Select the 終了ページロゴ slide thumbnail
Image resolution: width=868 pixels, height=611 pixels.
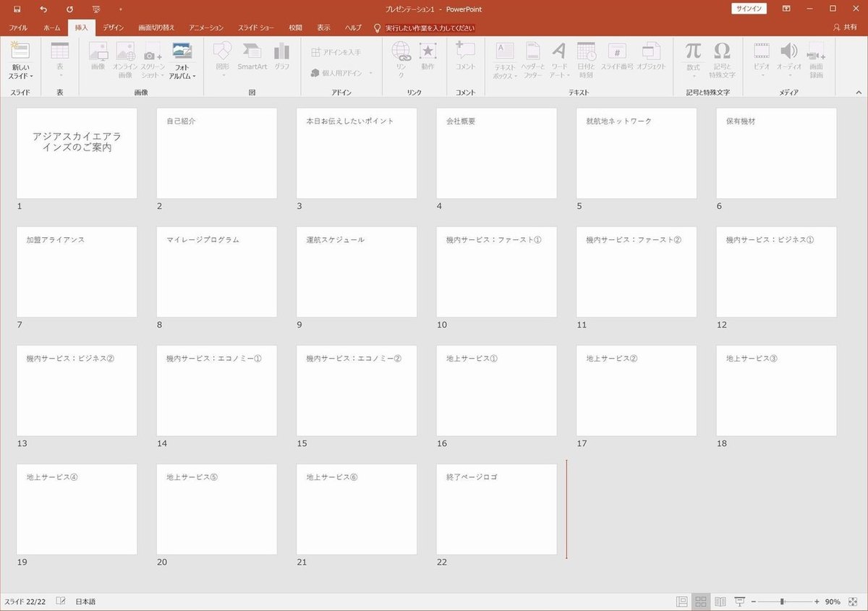coord(496,509)
